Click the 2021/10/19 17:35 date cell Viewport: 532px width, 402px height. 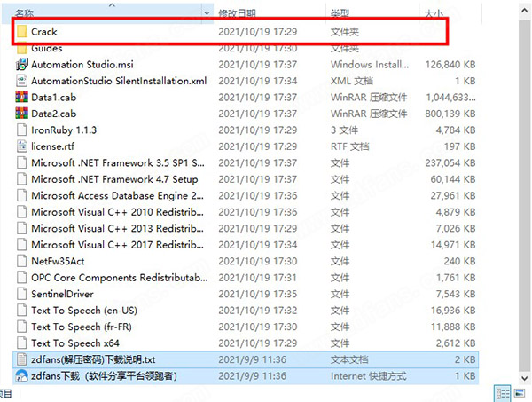tap(258, 294)
